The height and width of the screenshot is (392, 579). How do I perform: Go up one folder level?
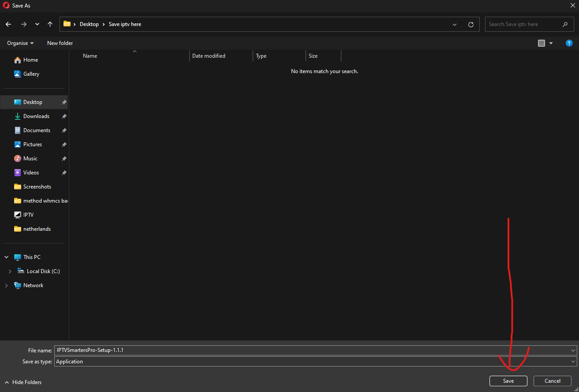click(x=50, y=24)
